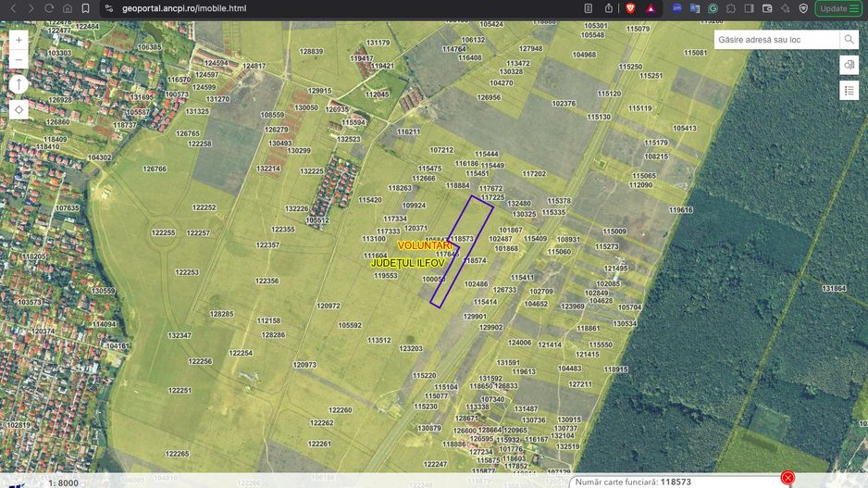
Task: Click the JUDEȚUL ILFOV map label
Action: (x=407, y=263)
